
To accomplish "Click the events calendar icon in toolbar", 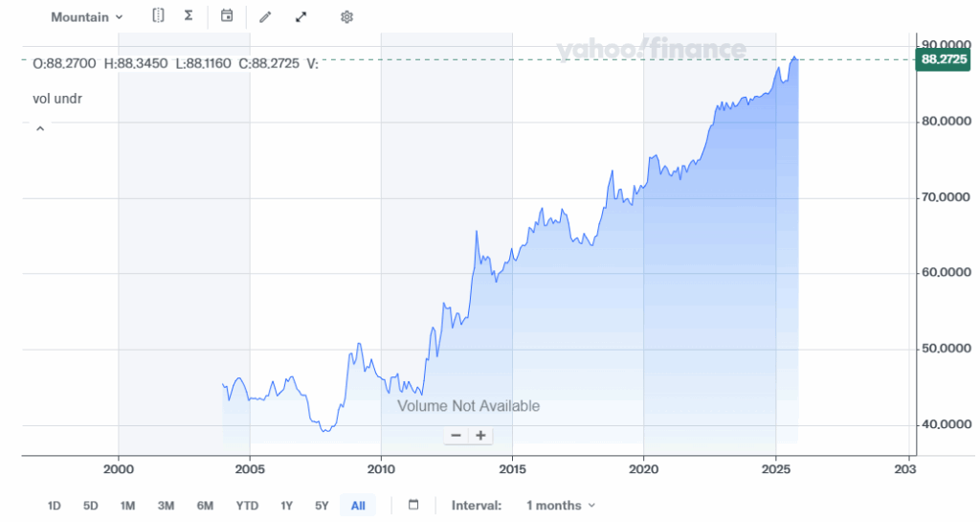I will pyautogui.click(x=227, y=16).
